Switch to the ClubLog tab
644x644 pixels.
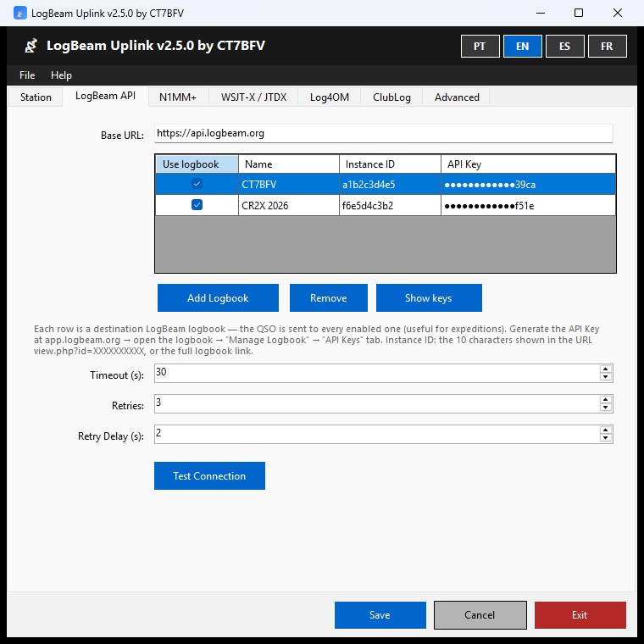391,97
